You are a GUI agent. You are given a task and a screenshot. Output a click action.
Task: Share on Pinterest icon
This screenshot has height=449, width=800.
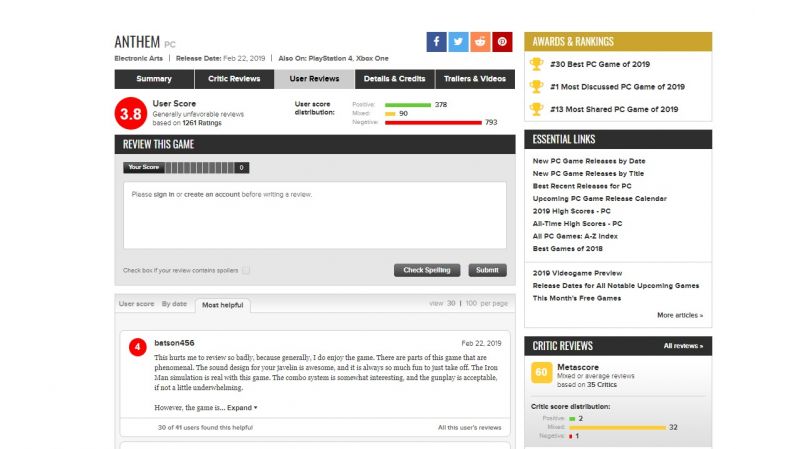click(x=502, y=42)
